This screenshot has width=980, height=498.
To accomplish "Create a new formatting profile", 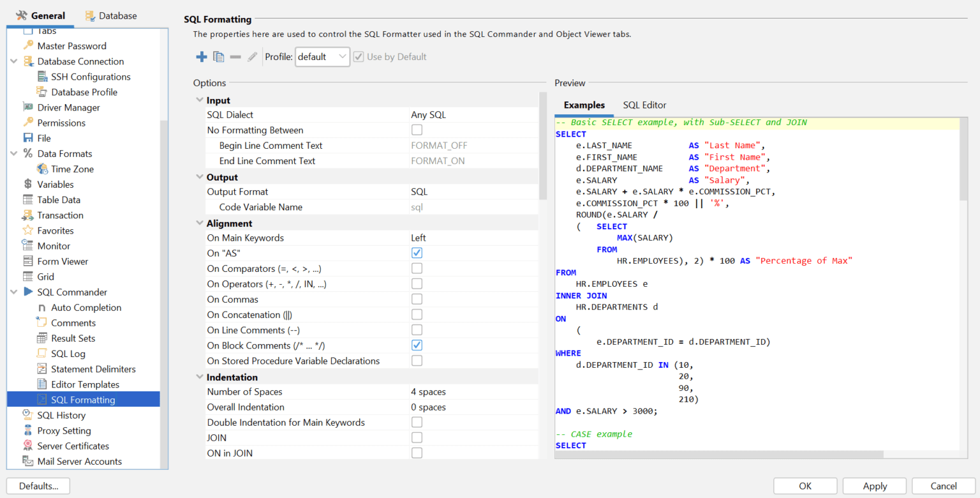I will tap(202, 56).
